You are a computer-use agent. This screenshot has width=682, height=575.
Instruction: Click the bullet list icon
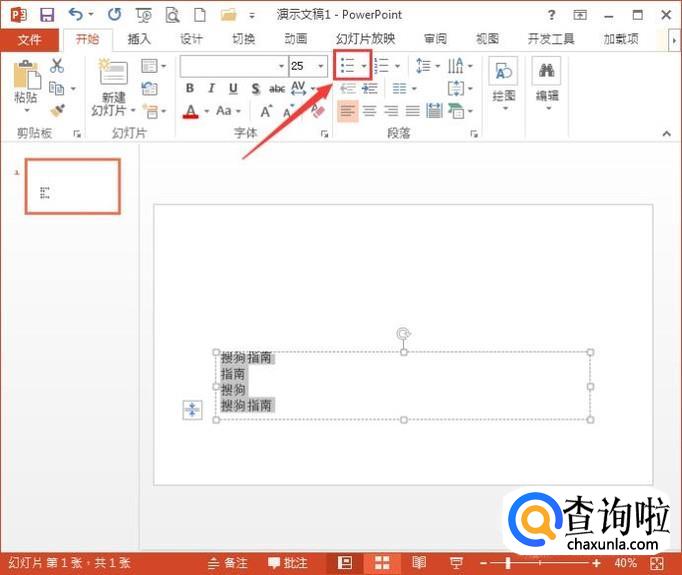point(347,66)
